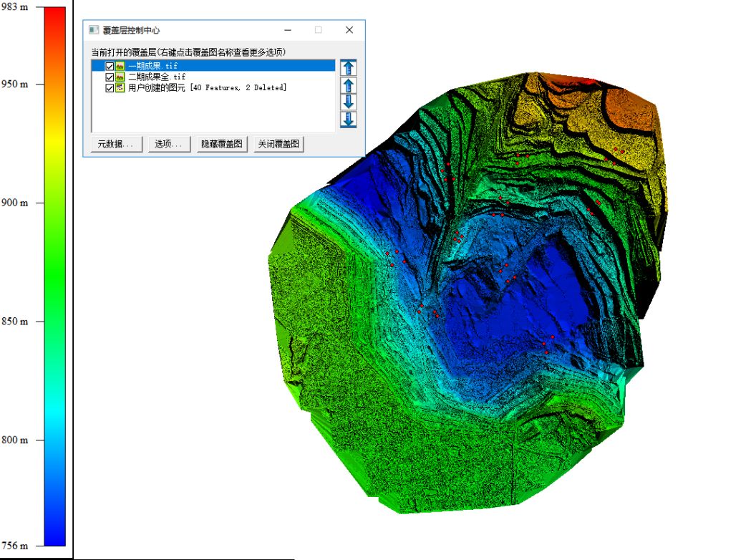Image resolution: width=751 pixels, height=560 pixels.
Task: Click the vector icon beside 用户创建的图元
Action: [x=120, y=87]
